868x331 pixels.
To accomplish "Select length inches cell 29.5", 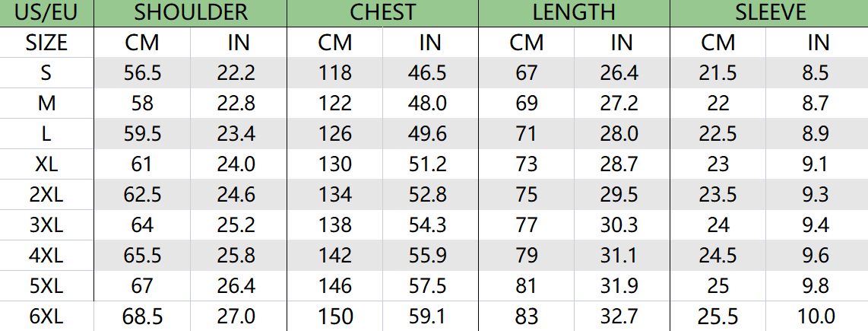I will pos(622,195).
